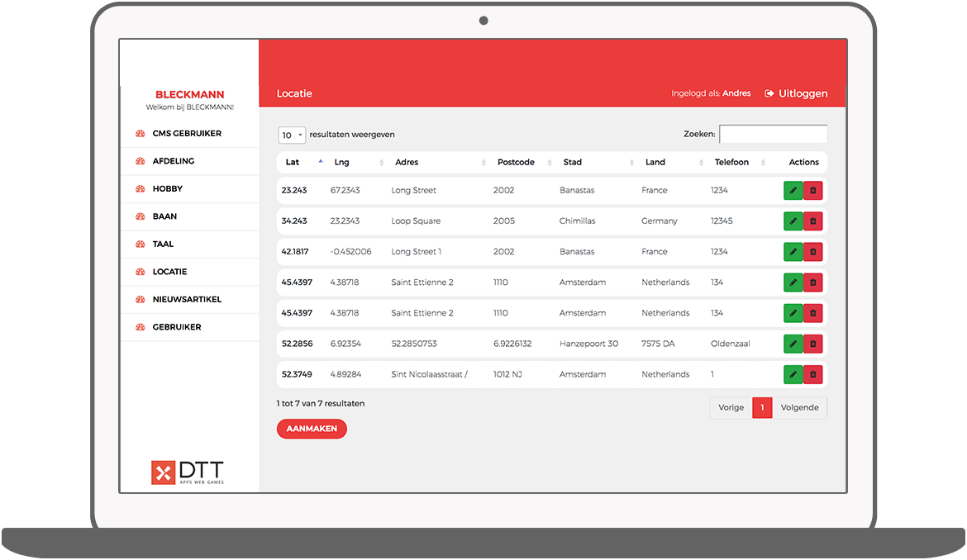Click the Chimillas city cell
The image size is (967, 560).
click(577, 221)
